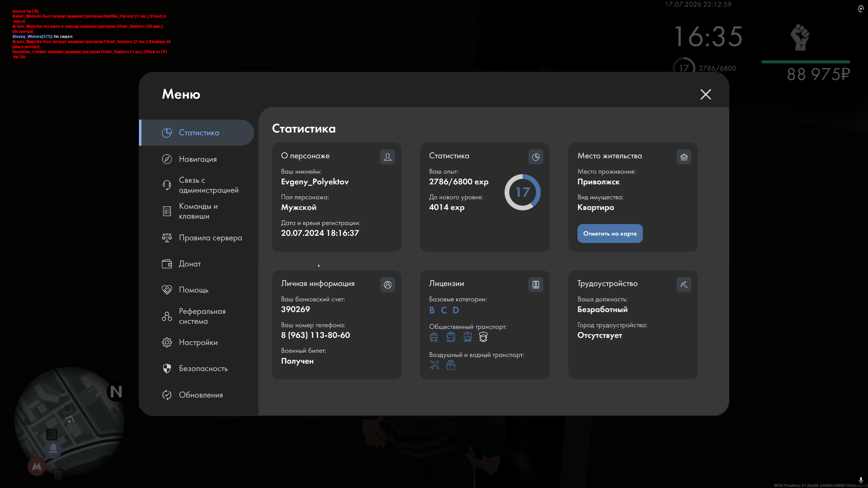Click the minimap thumbnail
The height and width of the screenshot is (488, 868).
coord(70,421)
